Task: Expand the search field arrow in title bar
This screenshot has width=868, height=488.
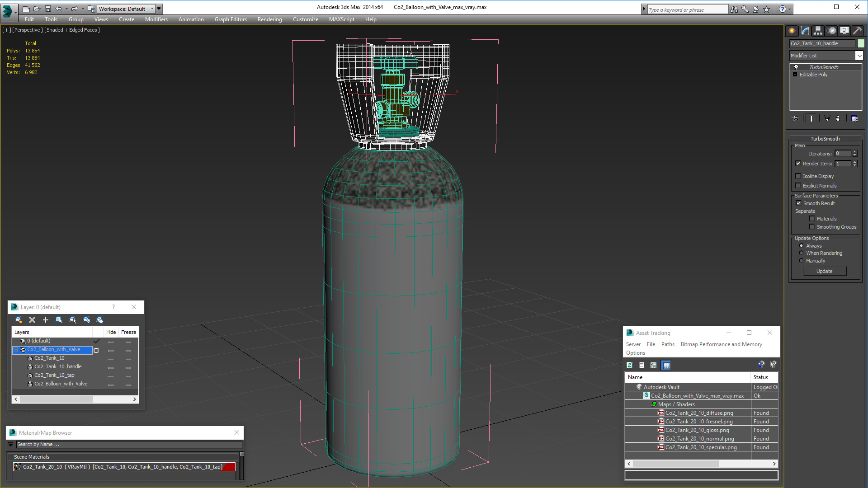Action: 644,9
